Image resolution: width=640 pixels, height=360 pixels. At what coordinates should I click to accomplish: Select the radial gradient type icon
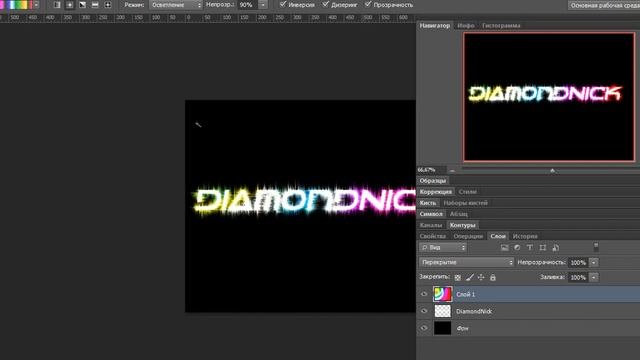click(69, 5)
